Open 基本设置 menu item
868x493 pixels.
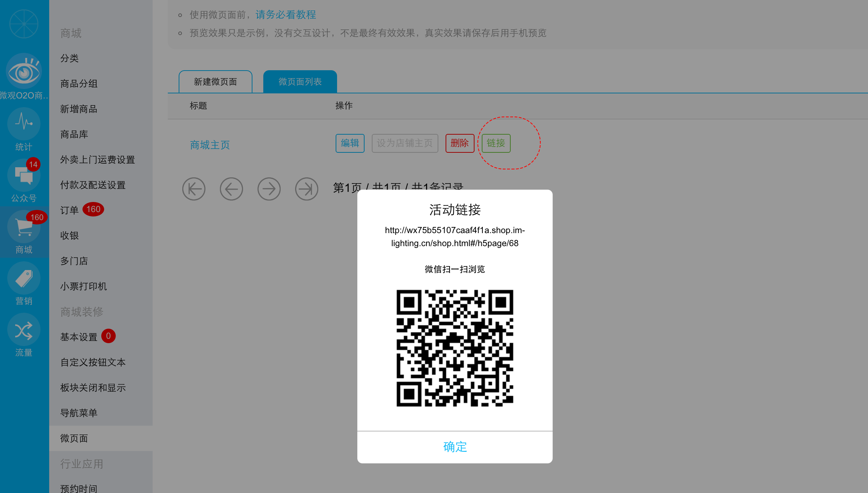(79, 337)
